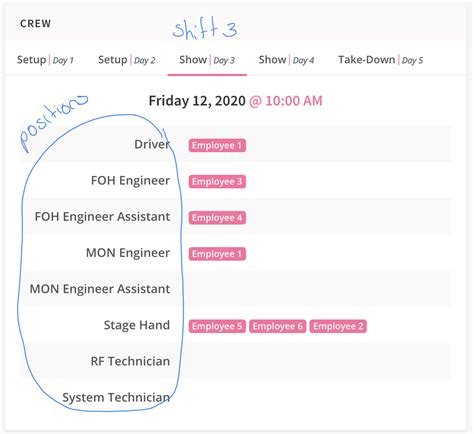Select the FOH Engineer Assistant position
Image resolution: width=474 pixels, height=434 pixels.
[x=102, y=217]
